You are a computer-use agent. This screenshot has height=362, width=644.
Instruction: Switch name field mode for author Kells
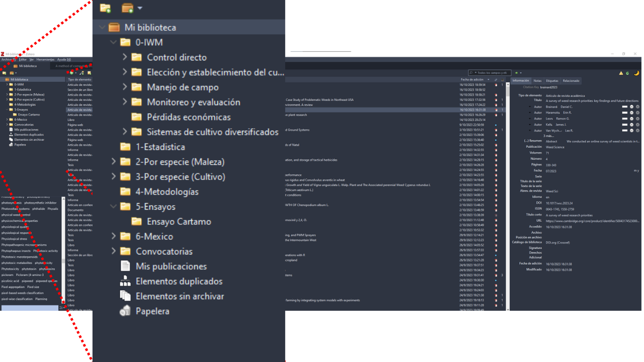pos(624,125)
